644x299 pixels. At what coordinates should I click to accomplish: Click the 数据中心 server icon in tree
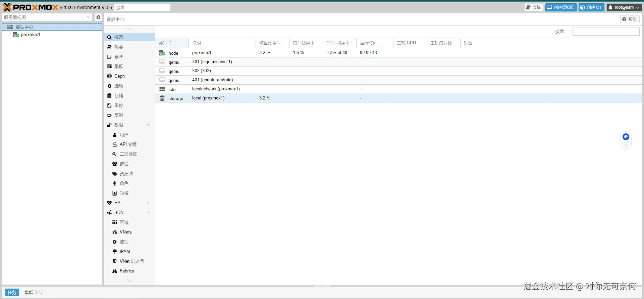10,27
